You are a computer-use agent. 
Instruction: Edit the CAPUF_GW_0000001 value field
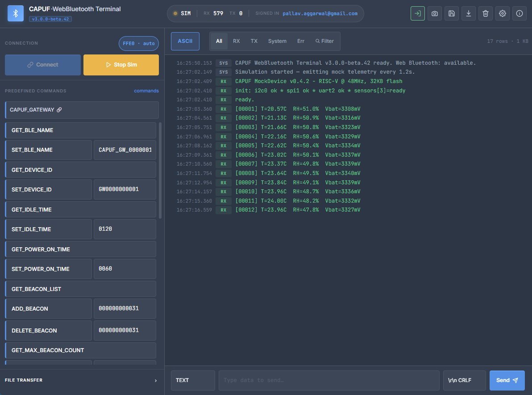coord(125,150)
